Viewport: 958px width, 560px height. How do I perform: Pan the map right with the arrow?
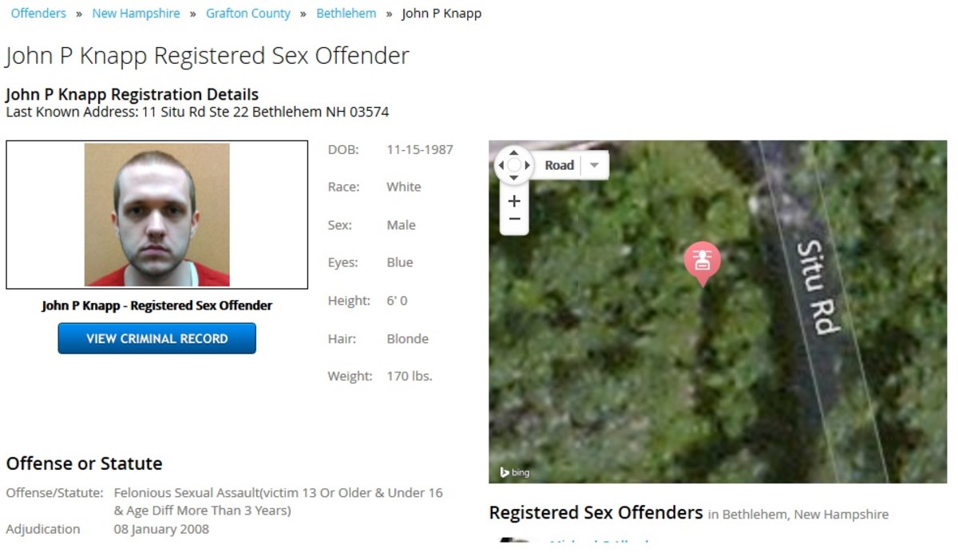coord(527,165)
